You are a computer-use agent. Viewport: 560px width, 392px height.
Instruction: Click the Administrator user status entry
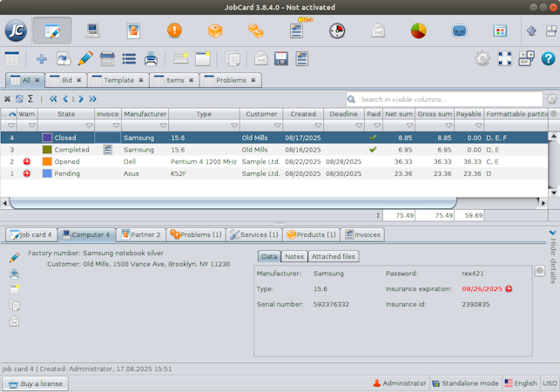click(399, 383)
